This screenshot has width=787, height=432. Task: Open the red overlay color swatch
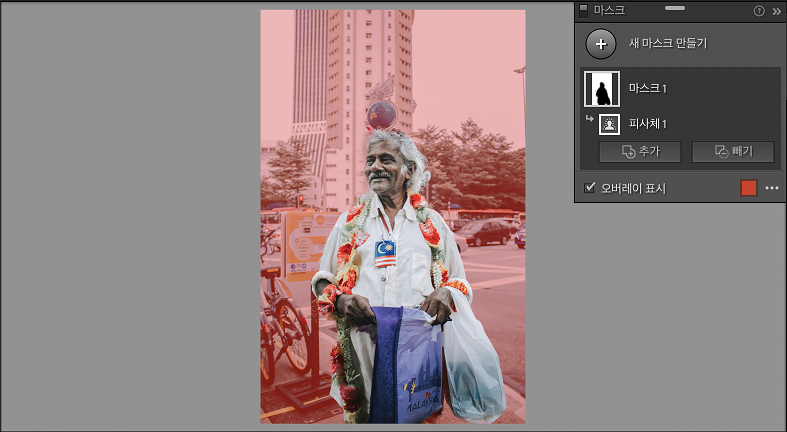(x=749, y=188)
